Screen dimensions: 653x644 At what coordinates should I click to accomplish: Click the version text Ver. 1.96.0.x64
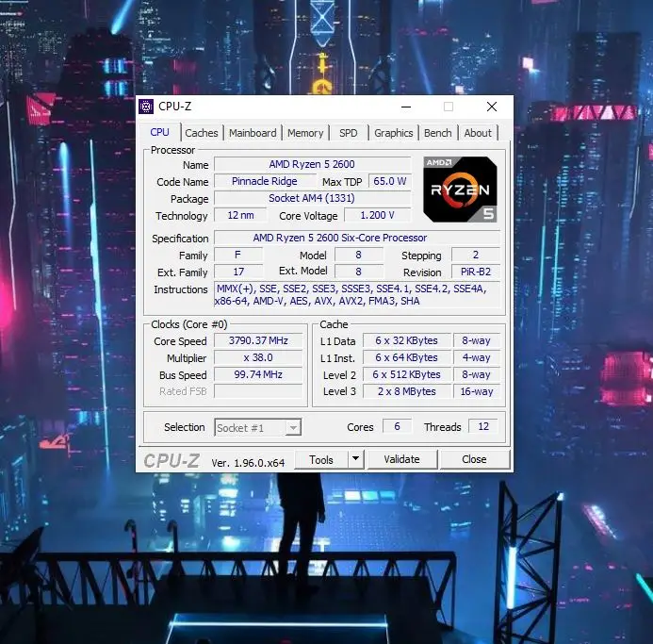[x=248, y=463]
